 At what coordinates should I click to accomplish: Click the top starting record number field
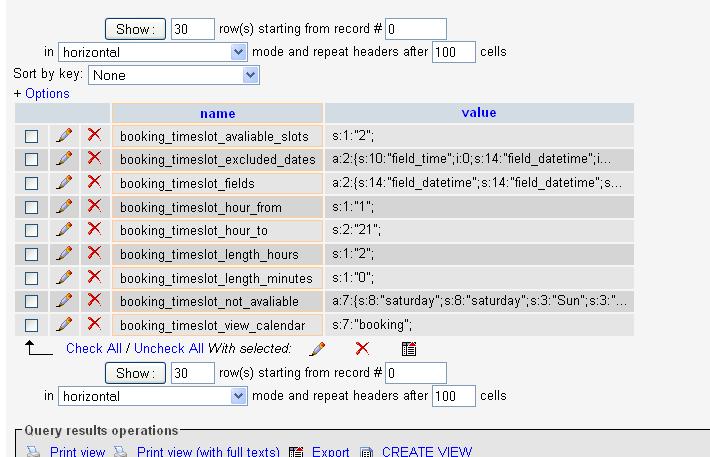coord(416,29)
